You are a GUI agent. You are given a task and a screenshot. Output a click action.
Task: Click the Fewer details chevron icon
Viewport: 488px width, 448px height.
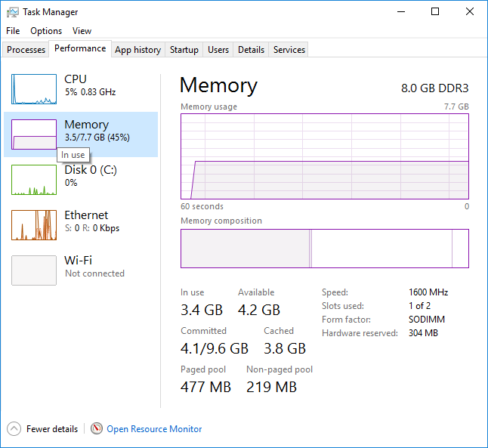click(14, 428)
